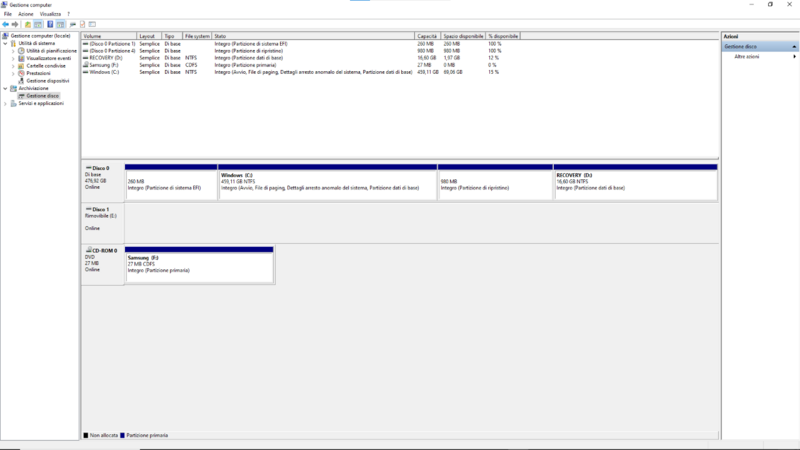Select the Windows (C:) partition block
800x450 pixels.
(327, 183)
